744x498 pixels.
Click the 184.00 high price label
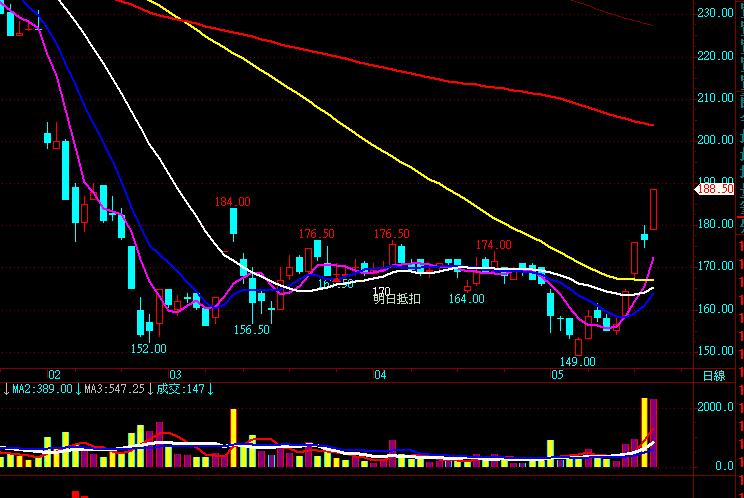[232, 202]
